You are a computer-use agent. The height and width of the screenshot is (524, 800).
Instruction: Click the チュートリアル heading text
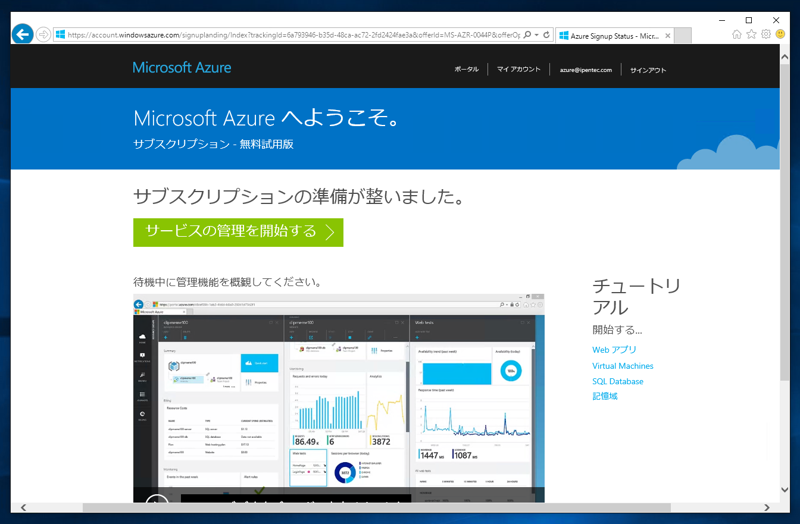636,297
